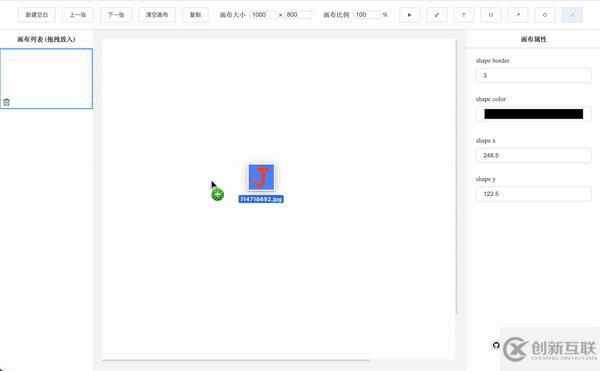Viewport: 600px width, 371px height.
Task: Select the highlighted line tool
Action: click(x=572, y=15)
